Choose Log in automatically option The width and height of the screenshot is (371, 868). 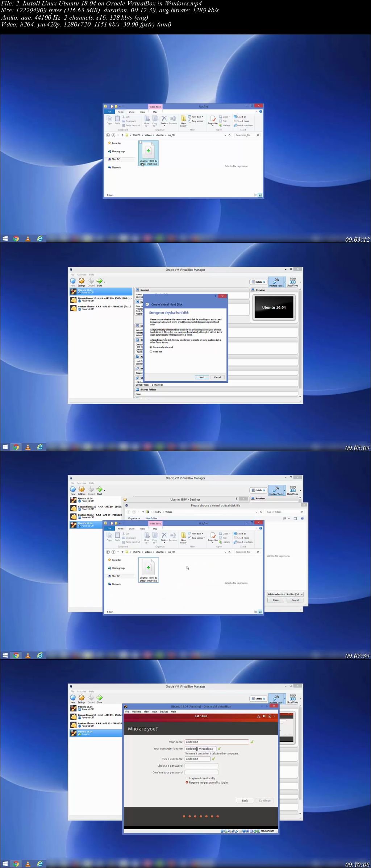(x=187, y=778)
